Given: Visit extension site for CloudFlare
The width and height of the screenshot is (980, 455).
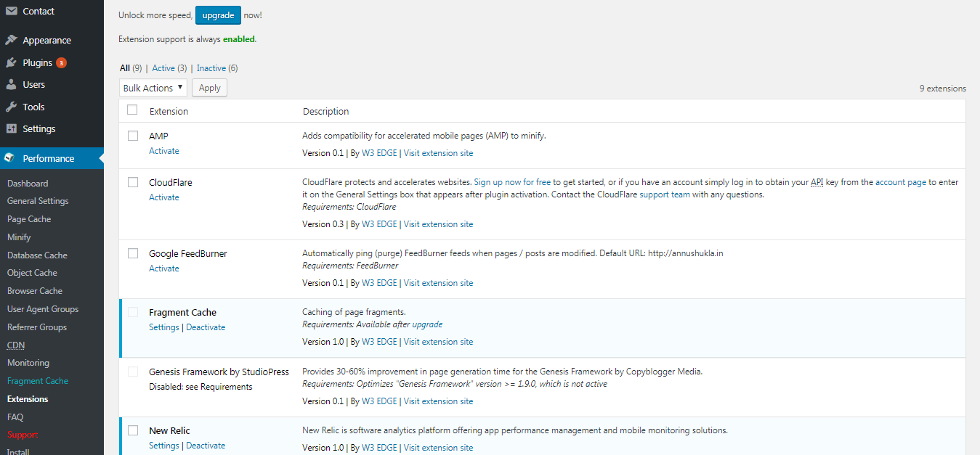Looking at the screenshot, I should [x=438, y=224].
